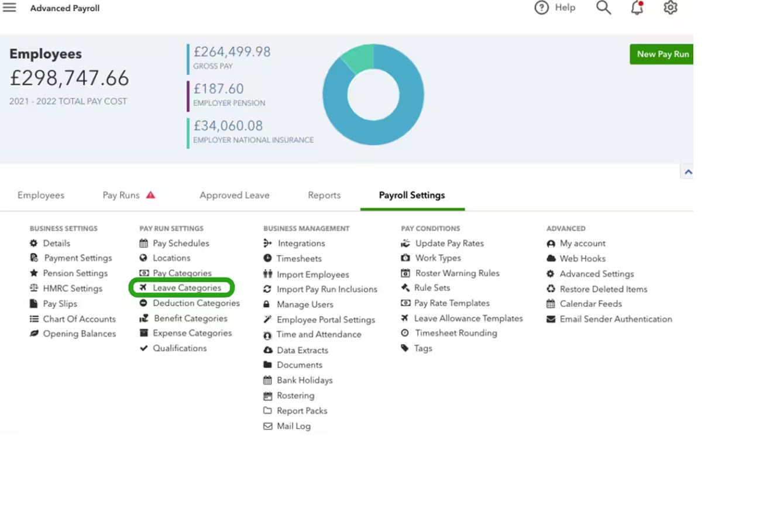Open the settings gear icon

[671, 8]
